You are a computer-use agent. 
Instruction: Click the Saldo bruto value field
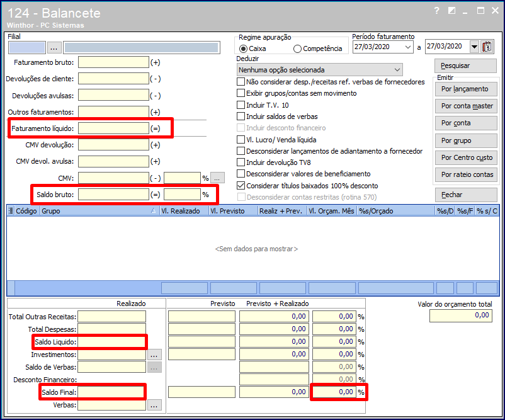(113, 194)
